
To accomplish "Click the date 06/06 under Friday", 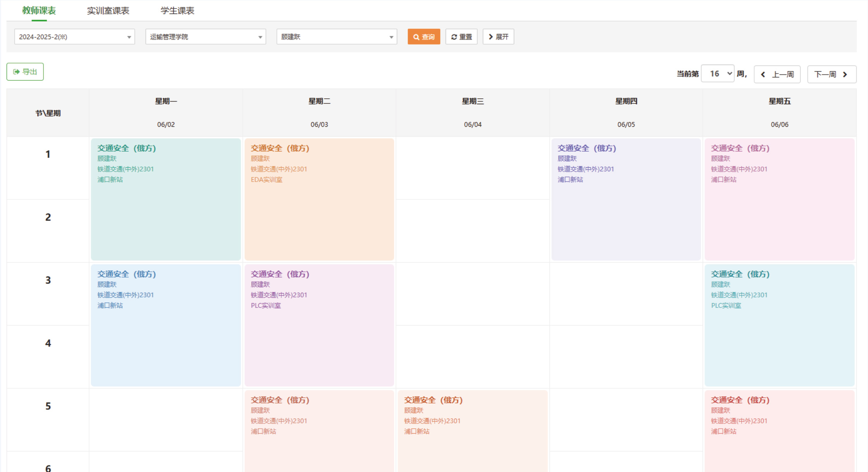I will tap(779, 124).
